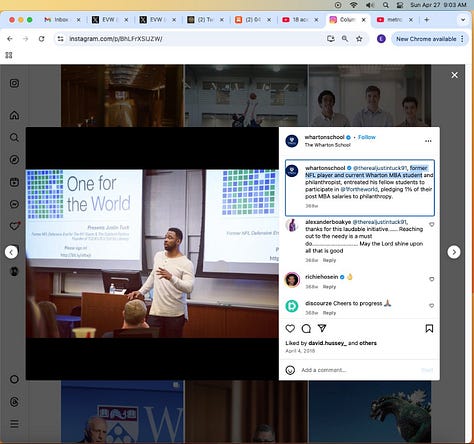
Task: Open Search in Instagram sidebar
Action: pos(14,137)
